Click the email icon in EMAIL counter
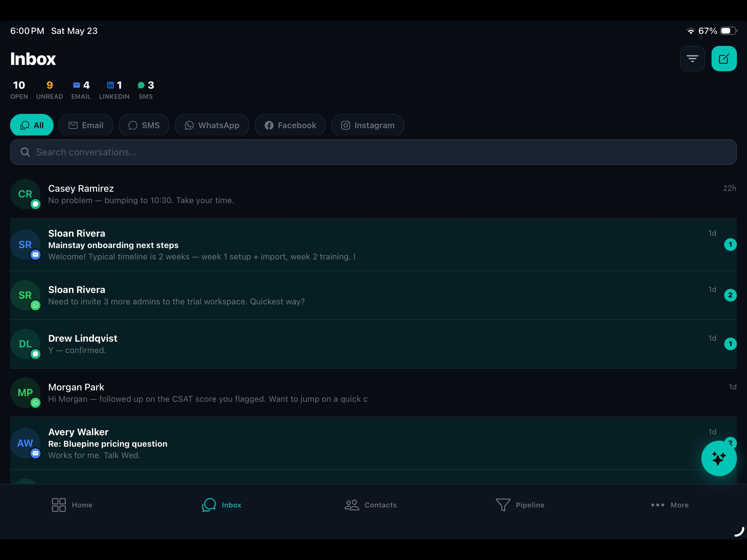Screen dimensions: 747x560 (77, 85)
